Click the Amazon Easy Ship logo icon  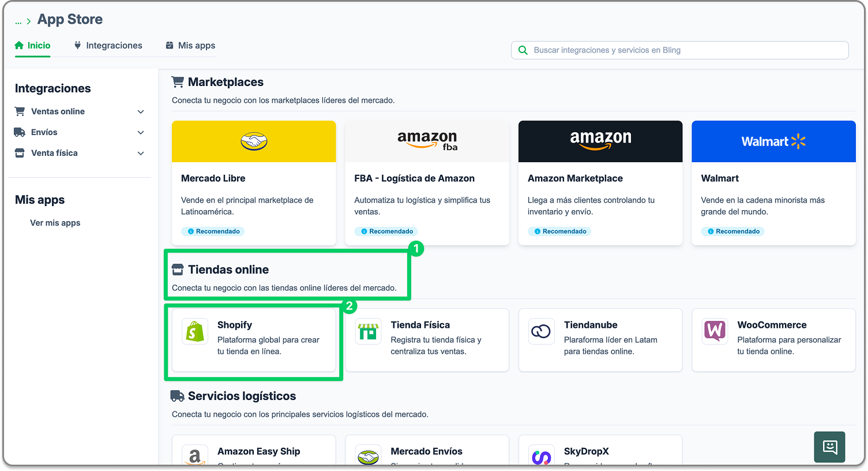(195, 457)
